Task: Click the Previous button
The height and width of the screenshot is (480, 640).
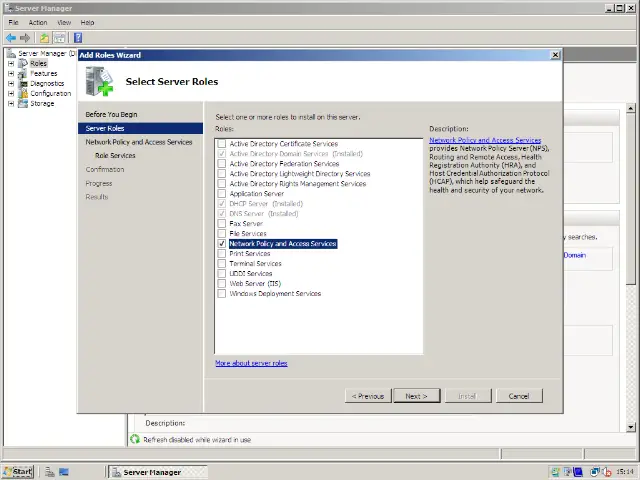Action: 368,396
